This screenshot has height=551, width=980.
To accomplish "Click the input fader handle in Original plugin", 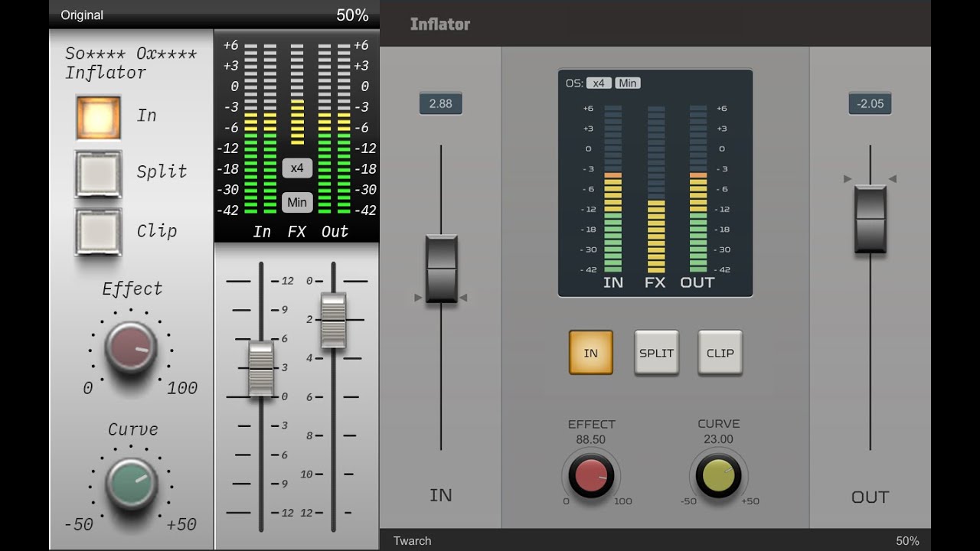I will 261,369.
